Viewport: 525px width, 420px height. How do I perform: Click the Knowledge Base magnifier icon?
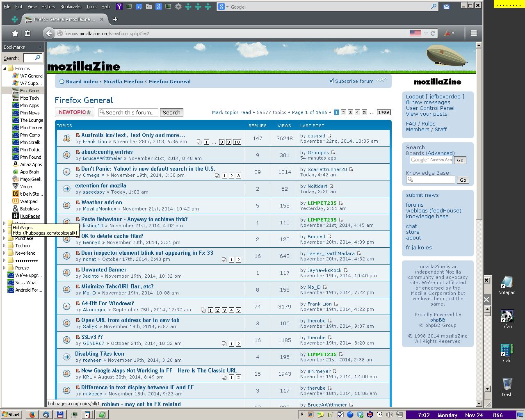tap(410, 180)
